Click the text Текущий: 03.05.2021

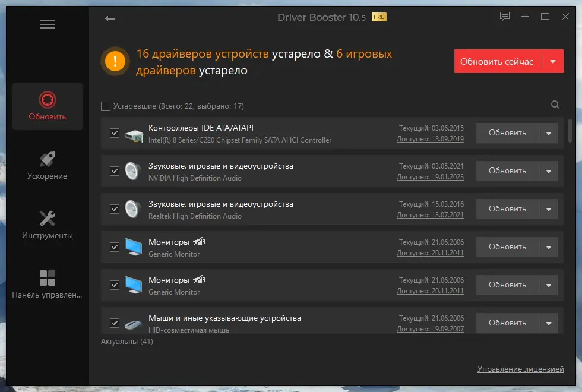pyautogui.click(x=431, y=166)
